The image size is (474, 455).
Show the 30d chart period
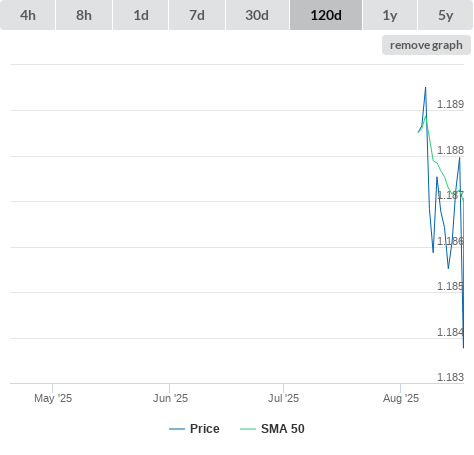257,15
